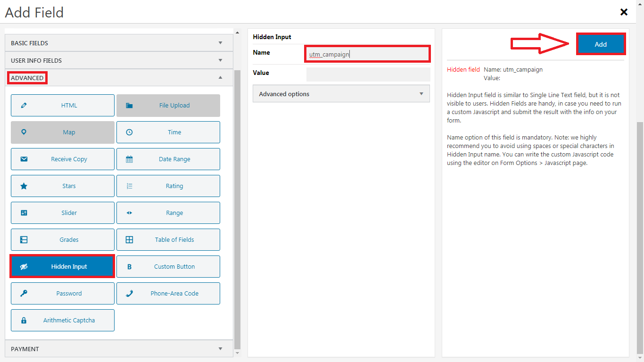Select the Hidden Input field type
This screenshot has width=644, height=362.
[x=62, y=267]
